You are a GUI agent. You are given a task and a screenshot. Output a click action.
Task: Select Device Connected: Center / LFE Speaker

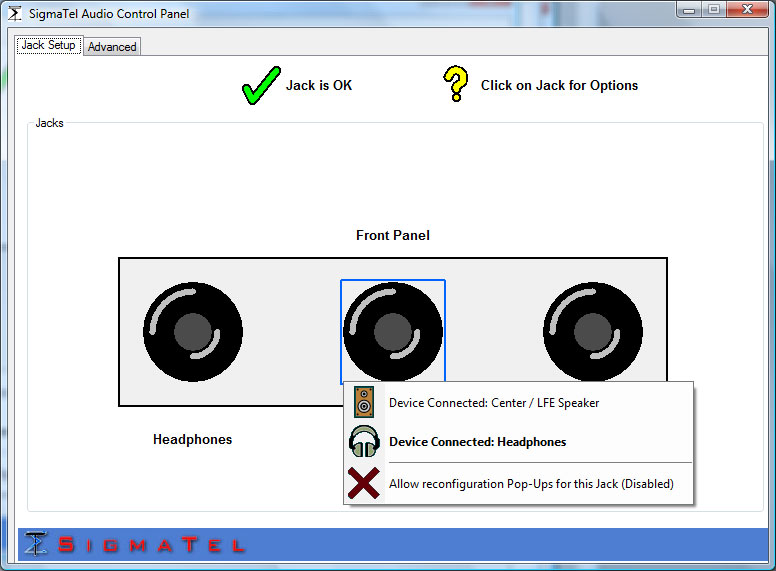pos(518,403)
